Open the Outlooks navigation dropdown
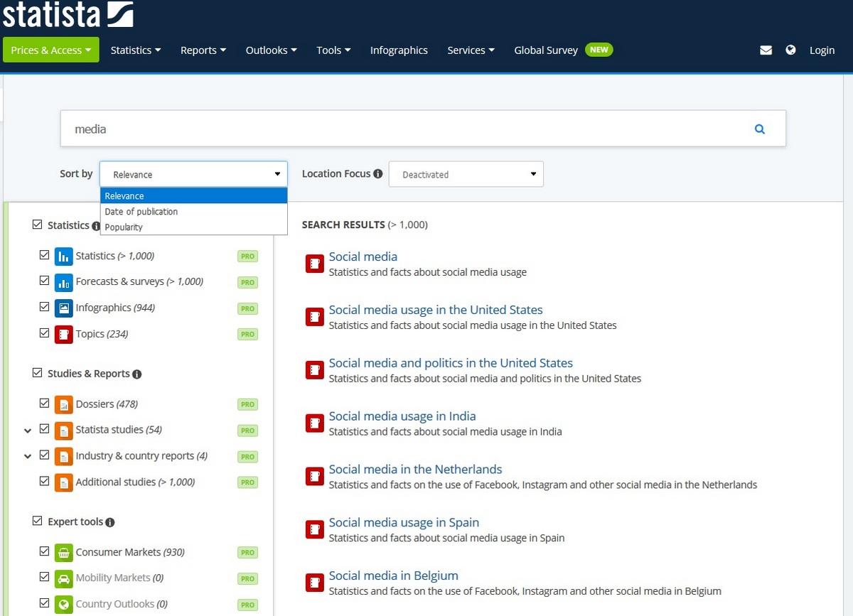The width and height of the screenshot is (853, 616). pos(272,50)
